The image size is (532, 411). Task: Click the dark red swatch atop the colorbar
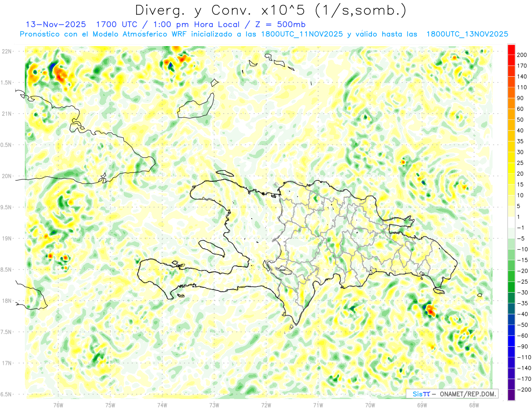click(x=511, y=49)
